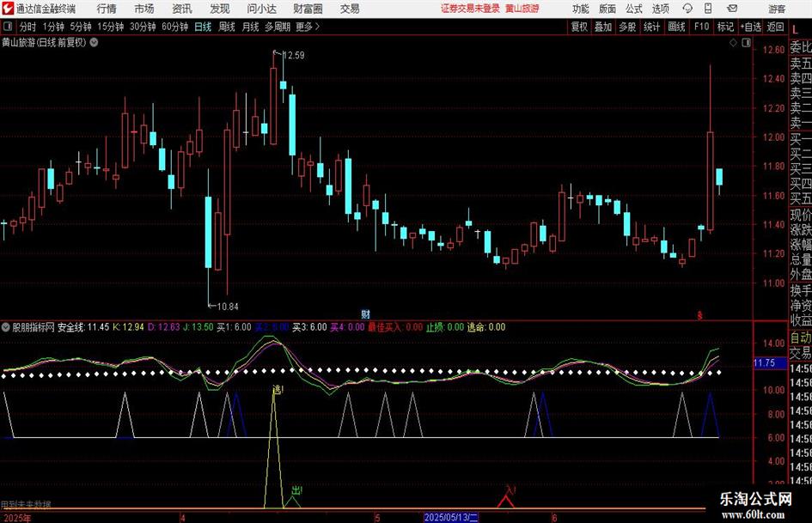Click the 通达信 red logo icon
812x523 pixels.
tap(8, 9)
